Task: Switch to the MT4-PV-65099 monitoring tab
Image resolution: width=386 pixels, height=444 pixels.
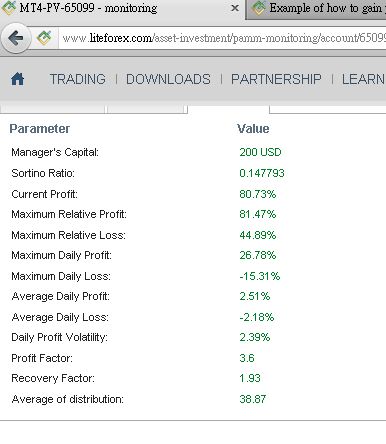Action: pos(122,8)
